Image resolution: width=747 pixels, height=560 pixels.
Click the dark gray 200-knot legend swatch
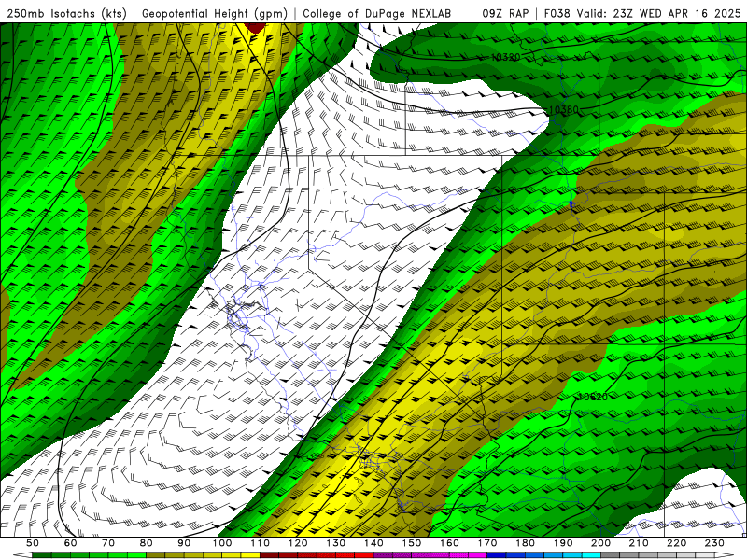[x=611, y=555]
